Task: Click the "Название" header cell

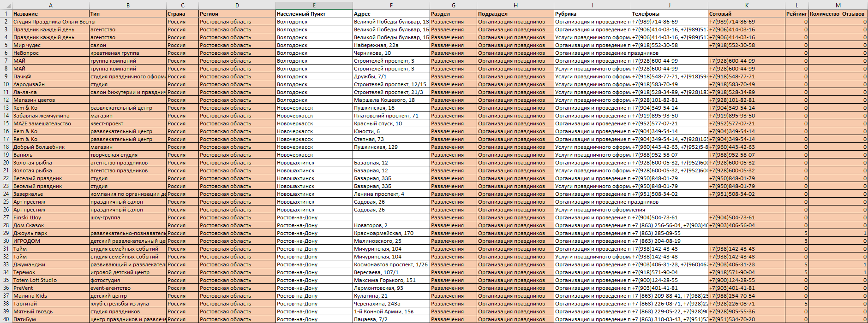Action: coord(50,14)
